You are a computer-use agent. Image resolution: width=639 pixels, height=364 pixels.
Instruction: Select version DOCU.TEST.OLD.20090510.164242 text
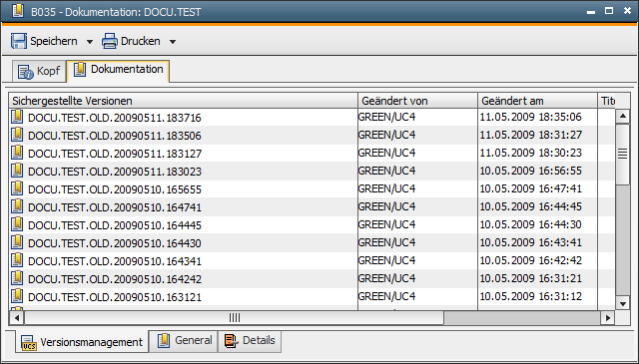(115, 279)
